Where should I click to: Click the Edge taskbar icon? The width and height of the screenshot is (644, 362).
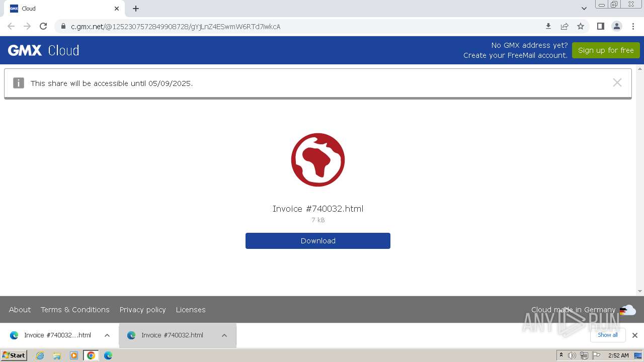click(108, 355)
